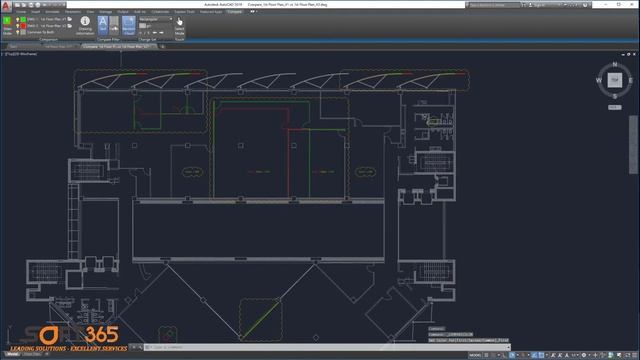Open the workspace switching gear icon

584,356
